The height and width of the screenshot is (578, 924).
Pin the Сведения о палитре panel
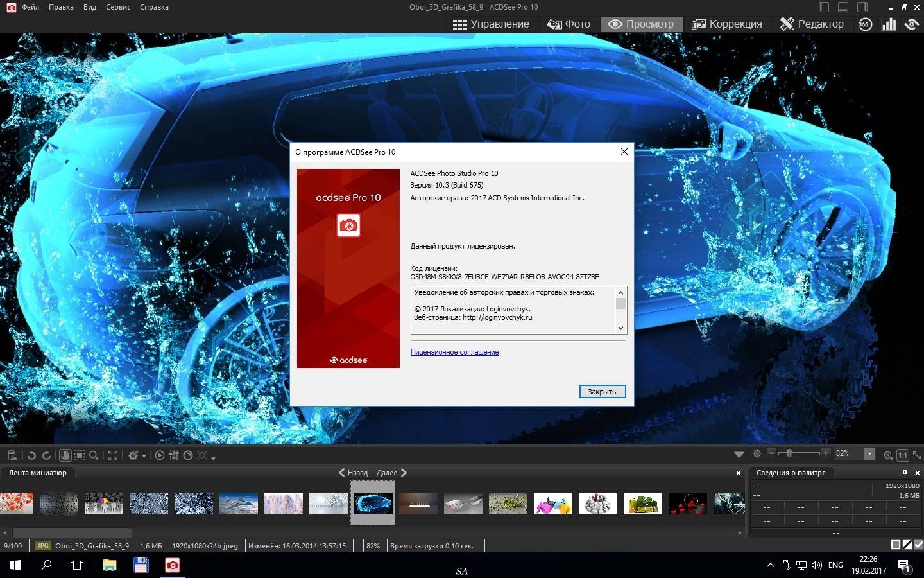(905, 473)
